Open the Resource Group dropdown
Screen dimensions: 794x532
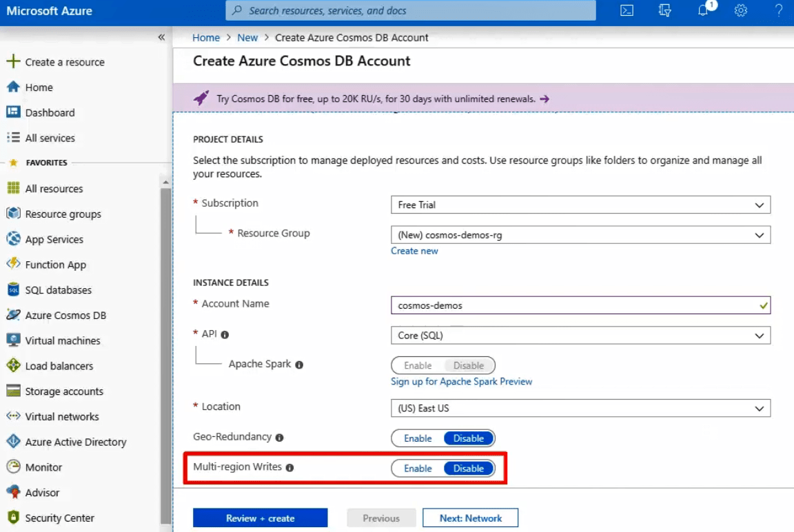[580, 235]
